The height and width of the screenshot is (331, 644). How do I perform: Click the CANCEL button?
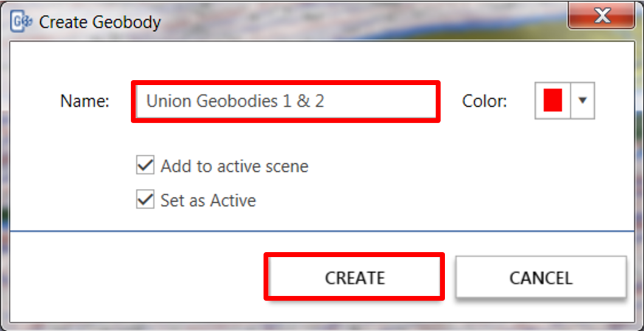[x=541, y=278]
